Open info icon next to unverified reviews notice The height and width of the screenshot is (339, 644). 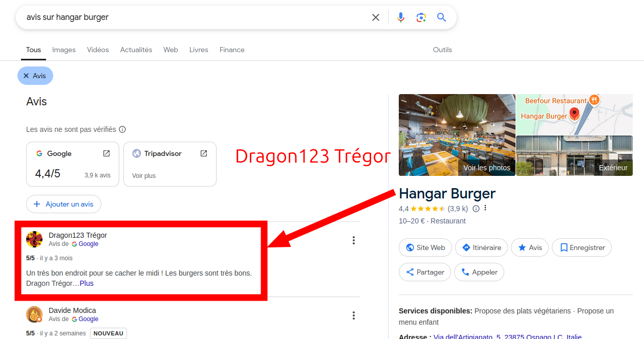pyautogui.click(x=122, y=129)
